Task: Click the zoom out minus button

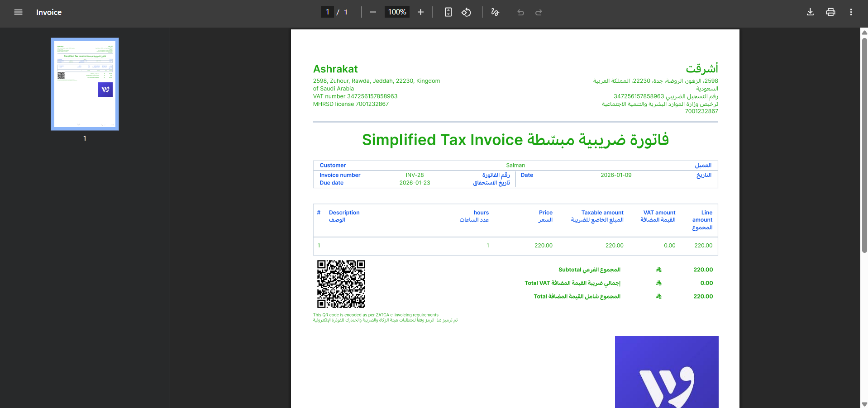Action: 373,12
